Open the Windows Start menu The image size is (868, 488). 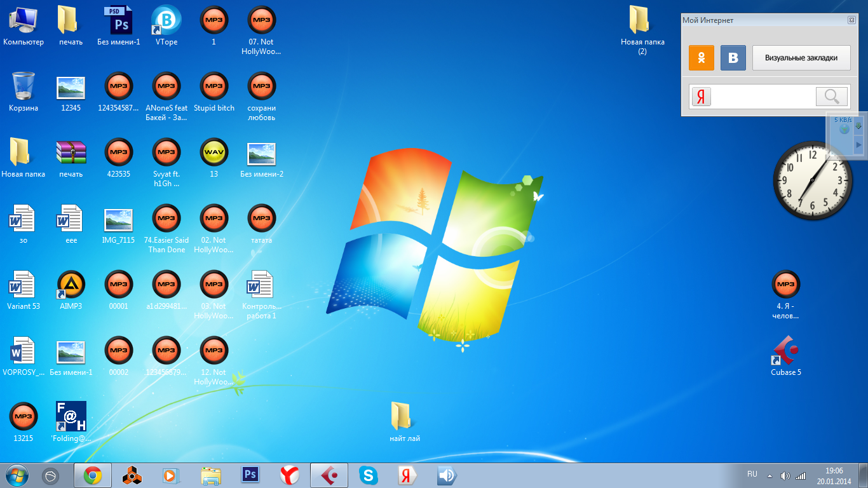[x=16, y=475]
